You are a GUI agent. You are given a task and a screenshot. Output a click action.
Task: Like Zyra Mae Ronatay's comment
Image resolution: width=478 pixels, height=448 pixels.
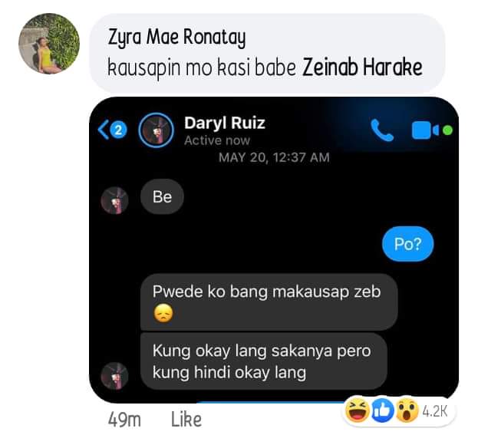point(186,420)
